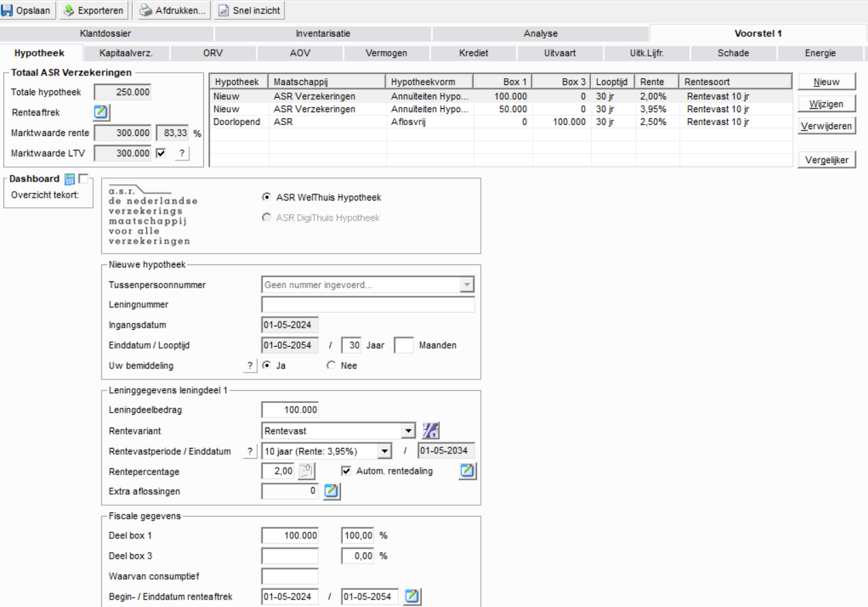This screenshot has width=868, height=607.
Task: Click the Dashboard calculator icon
Action: click(x=69, y=179)
